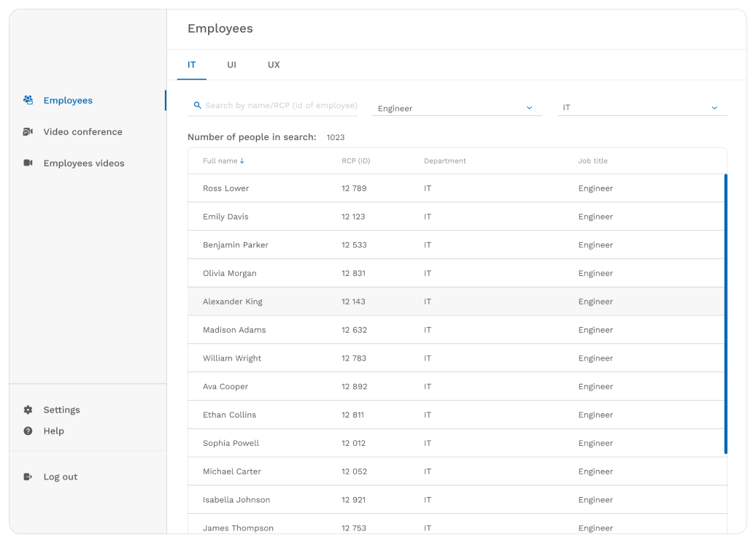The image size is (756, 543).
Task: Click the Settings gear icon
Action: tap(28, 409)
